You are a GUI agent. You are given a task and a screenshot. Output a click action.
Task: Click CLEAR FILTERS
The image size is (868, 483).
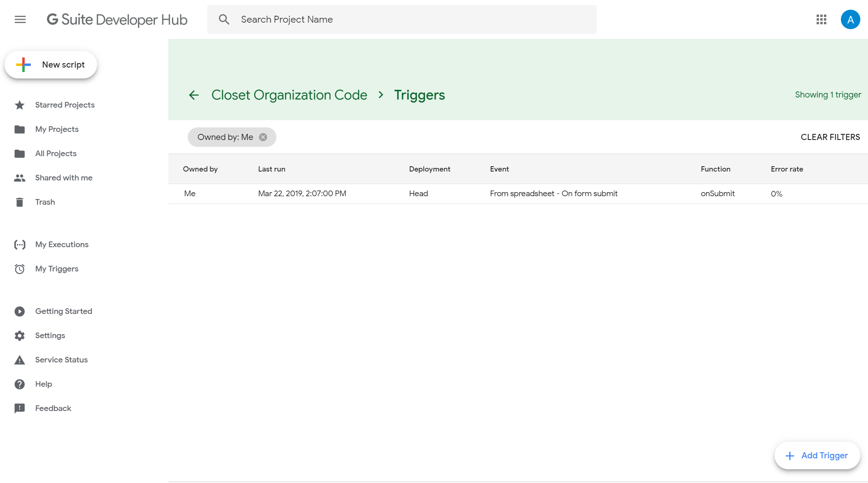tap(830, 137)
